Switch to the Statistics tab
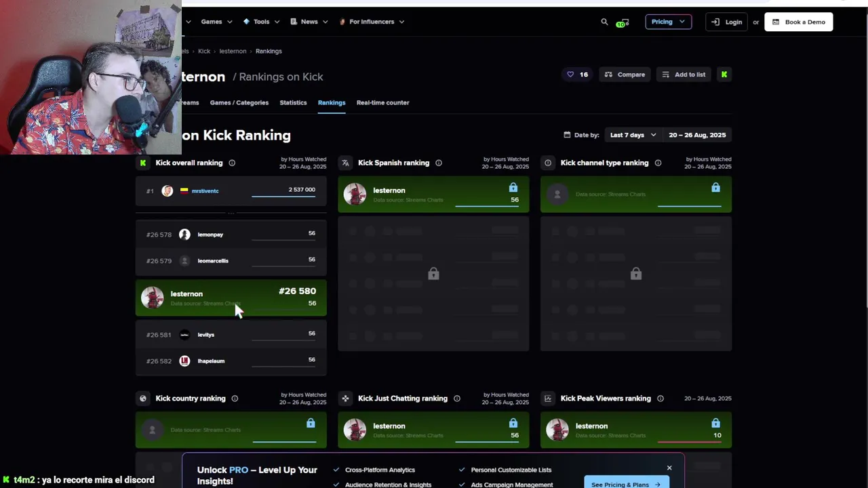Image resolution: width=868 pixels, height=488 pixels. [293, 102]
